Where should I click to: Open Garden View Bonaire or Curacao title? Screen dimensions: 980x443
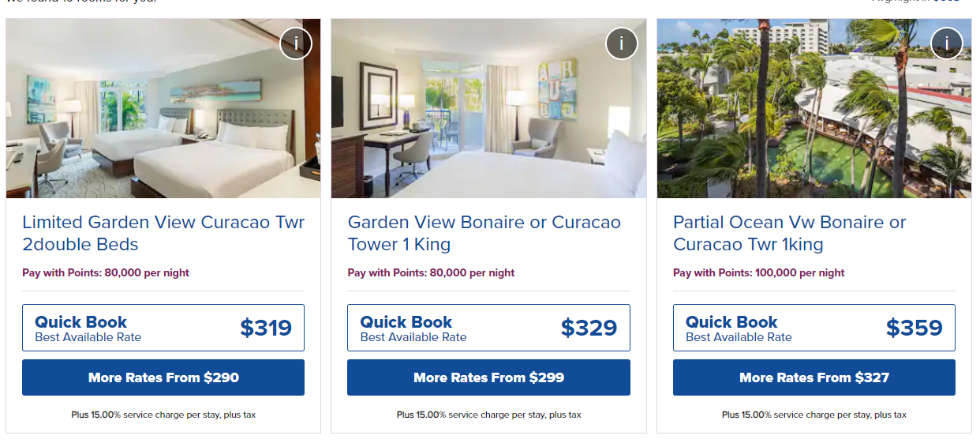coord(484,233)
